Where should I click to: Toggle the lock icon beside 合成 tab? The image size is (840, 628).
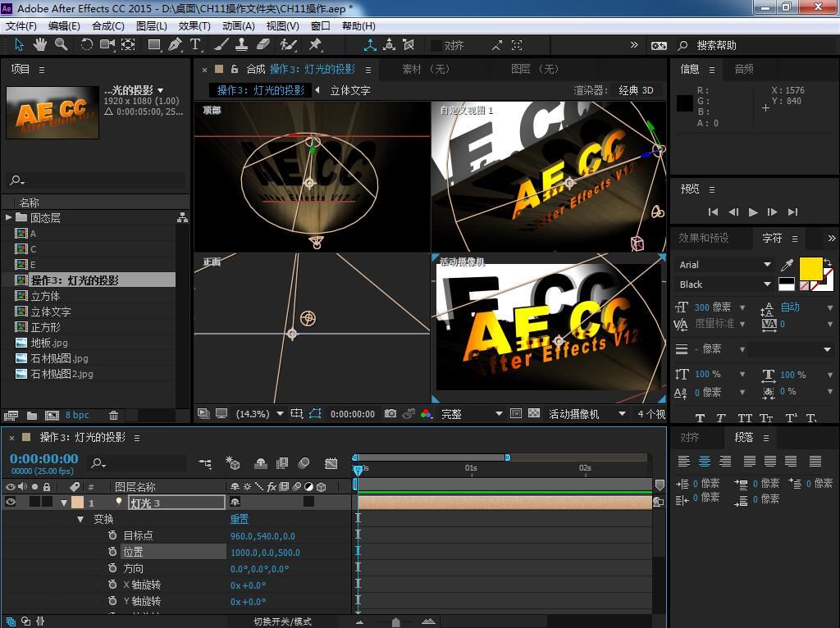(x=235, y=69)
